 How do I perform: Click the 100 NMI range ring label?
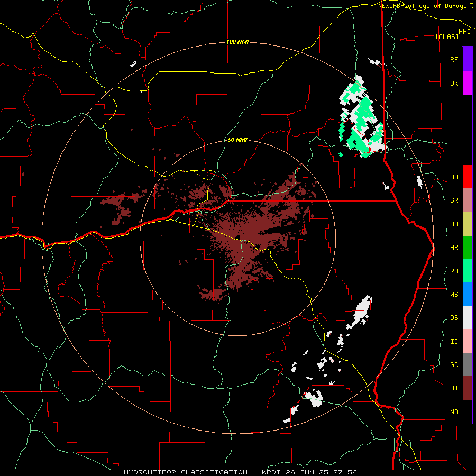tap(237, 42)
